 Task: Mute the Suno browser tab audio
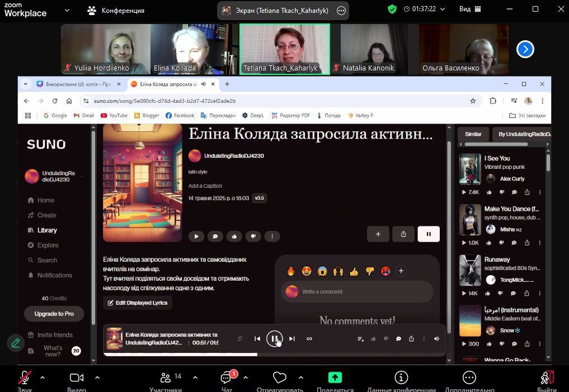(x=204, y=84)
